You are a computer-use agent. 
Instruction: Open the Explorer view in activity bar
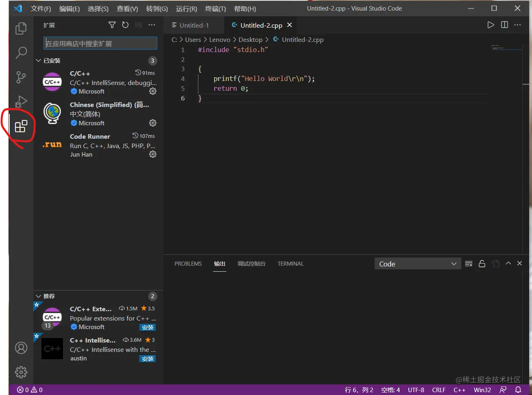(21, 28)
